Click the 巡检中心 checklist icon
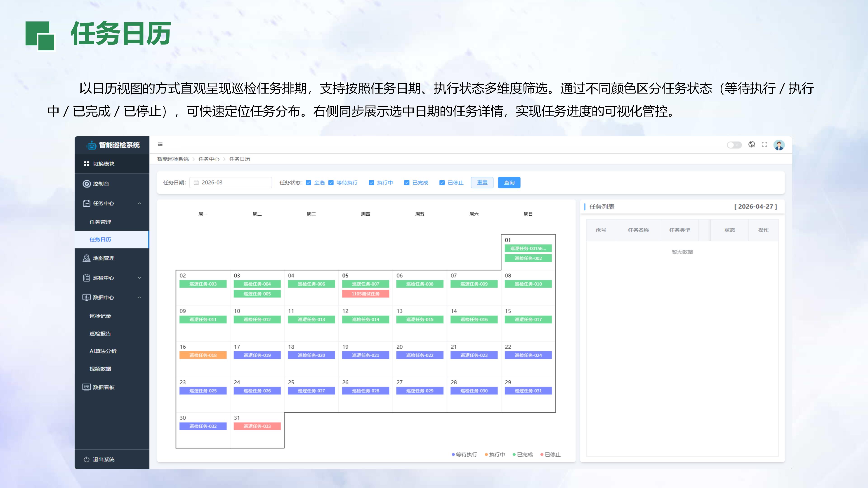 point(87,278)
